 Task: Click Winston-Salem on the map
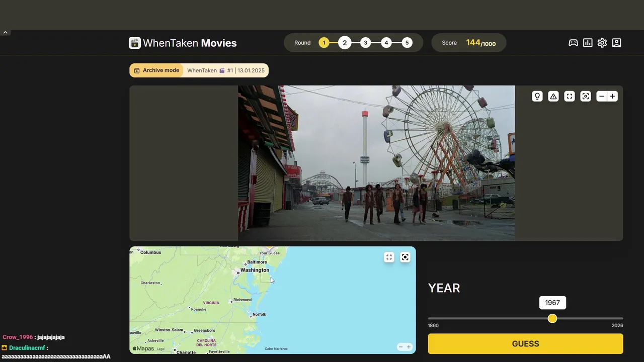[169, 330]
